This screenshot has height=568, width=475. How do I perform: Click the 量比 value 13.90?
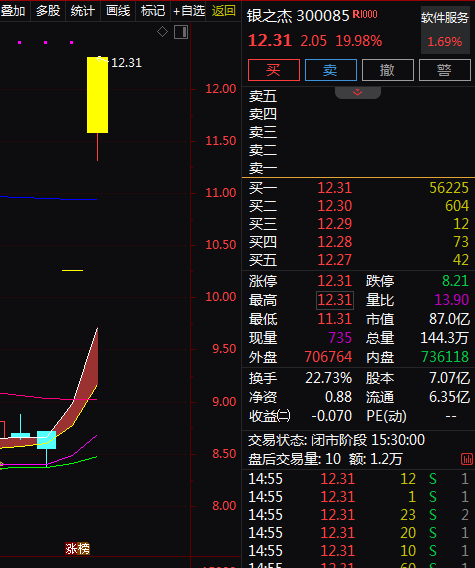[452, 300]
